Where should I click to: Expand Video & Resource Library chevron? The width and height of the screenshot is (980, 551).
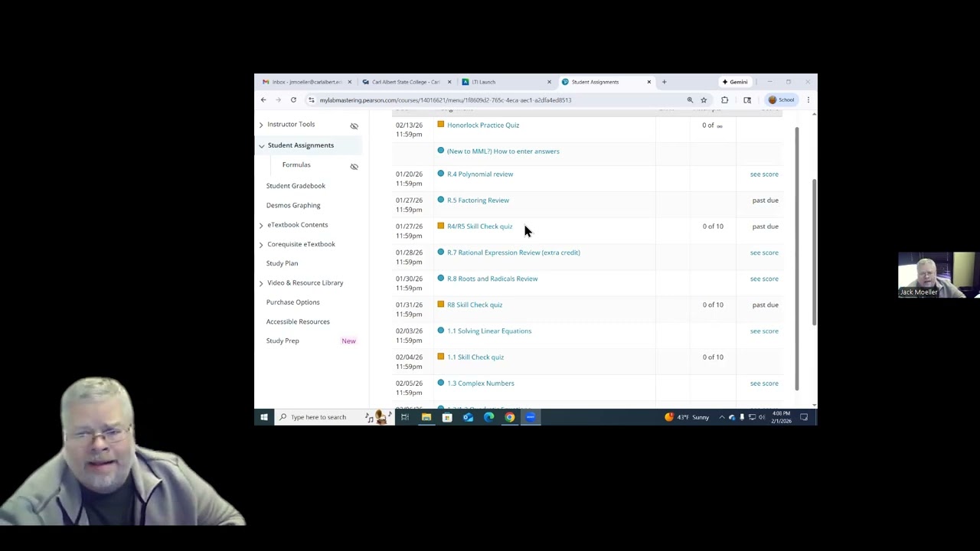pos(261,283)
